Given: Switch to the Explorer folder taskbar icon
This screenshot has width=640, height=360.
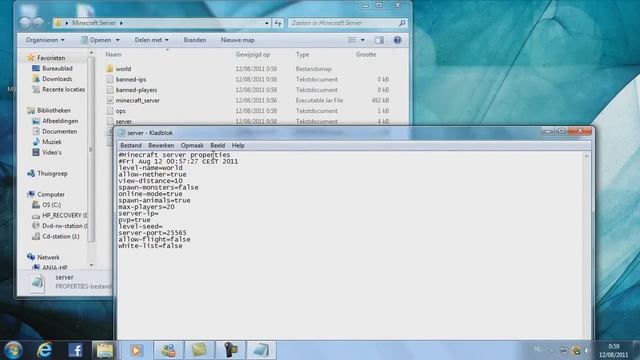Looking at the screenshot, I should tap(105, 350).
